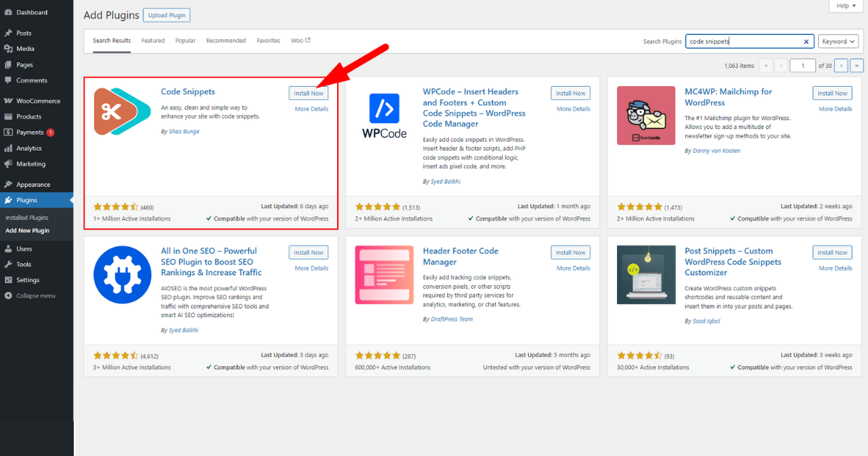Switch to the Favorites tab
Viewport: 868px width, 456px height.
268,41
